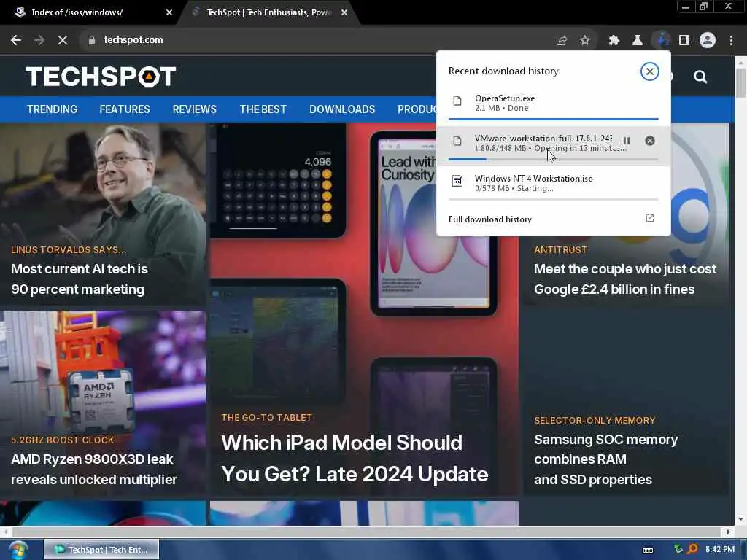Open the Google £2.4 billion fines article
The width and height of the screenshot is (747, 560).
[624, 279]
